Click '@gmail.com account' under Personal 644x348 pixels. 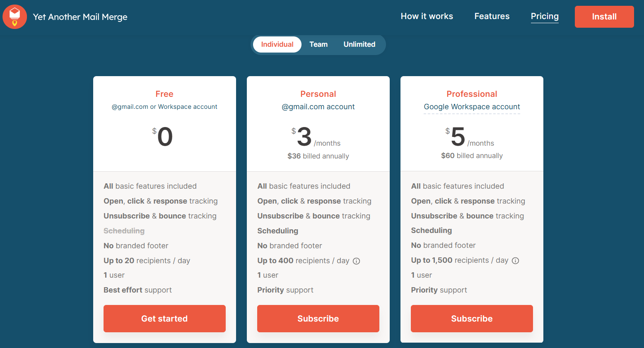318,107
